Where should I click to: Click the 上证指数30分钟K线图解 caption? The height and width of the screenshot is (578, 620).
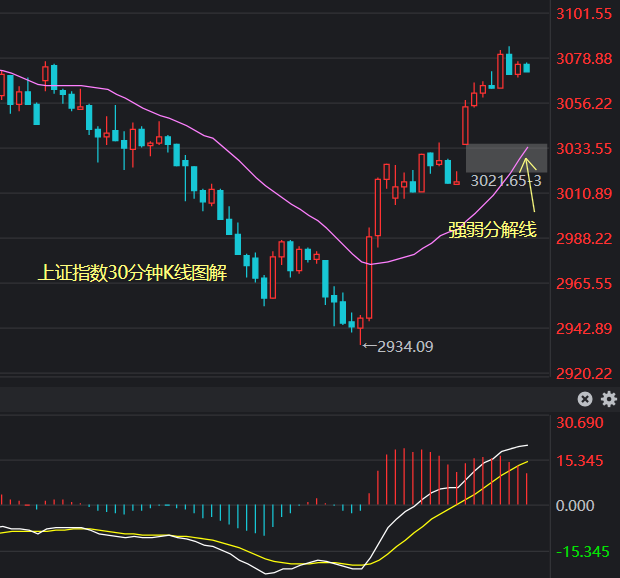coord(132,273)
